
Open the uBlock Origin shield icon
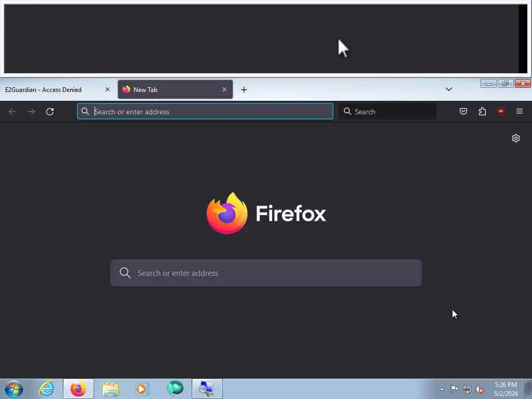tap(501, 111)
